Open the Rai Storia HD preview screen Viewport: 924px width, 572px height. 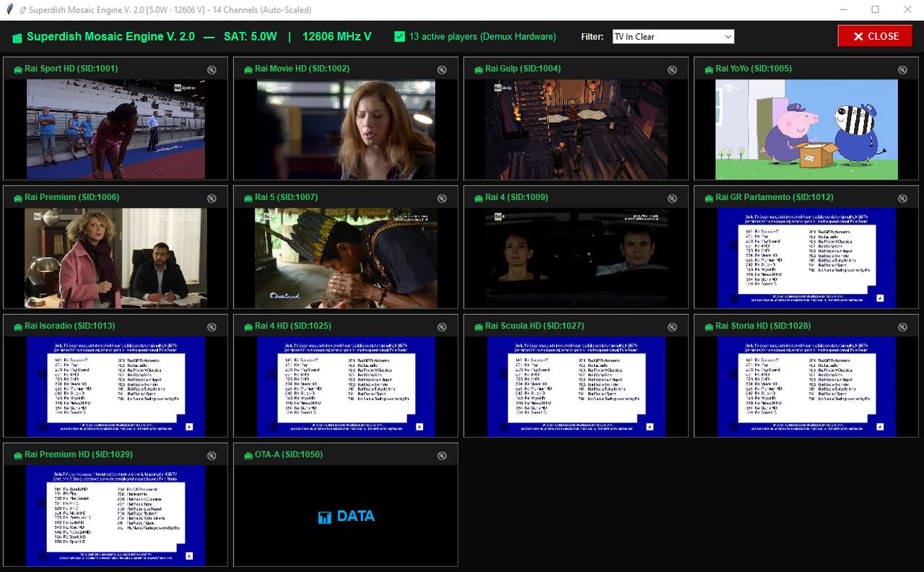point(806,386)
